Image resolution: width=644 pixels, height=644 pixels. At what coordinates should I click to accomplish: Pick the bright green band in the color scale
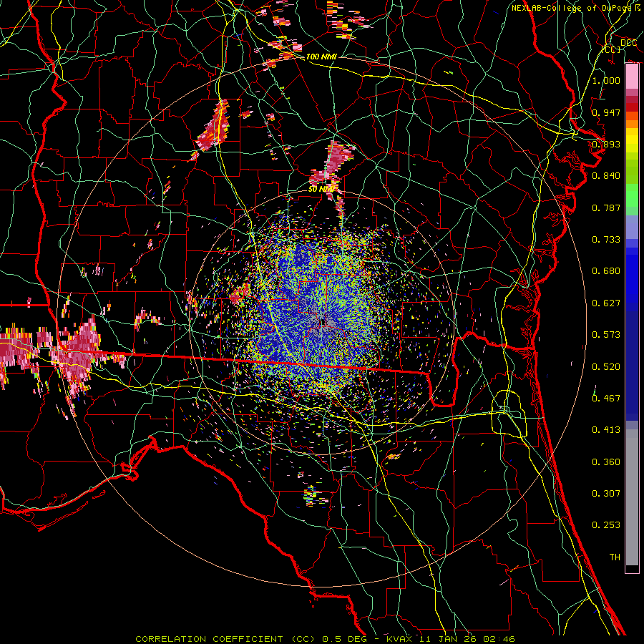[632, 195]
